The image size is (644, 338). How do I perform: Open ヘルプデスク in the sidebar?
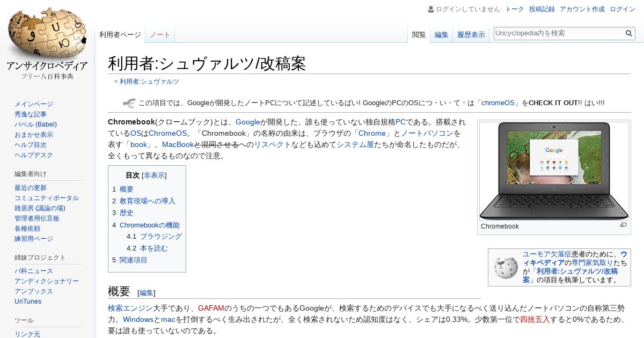[x=34, y=155]
